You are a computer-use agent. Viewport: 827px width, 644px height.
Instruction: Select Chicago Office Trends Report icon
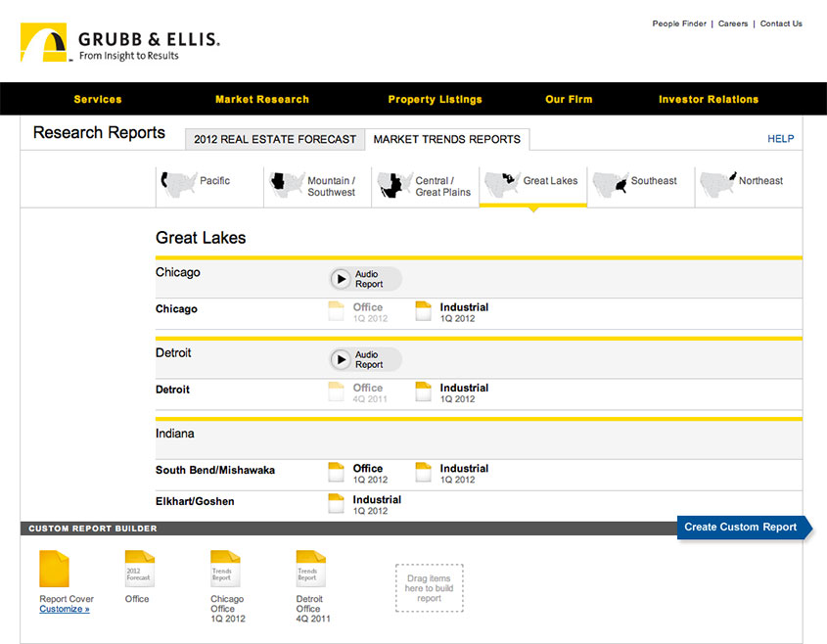[225, 569]
